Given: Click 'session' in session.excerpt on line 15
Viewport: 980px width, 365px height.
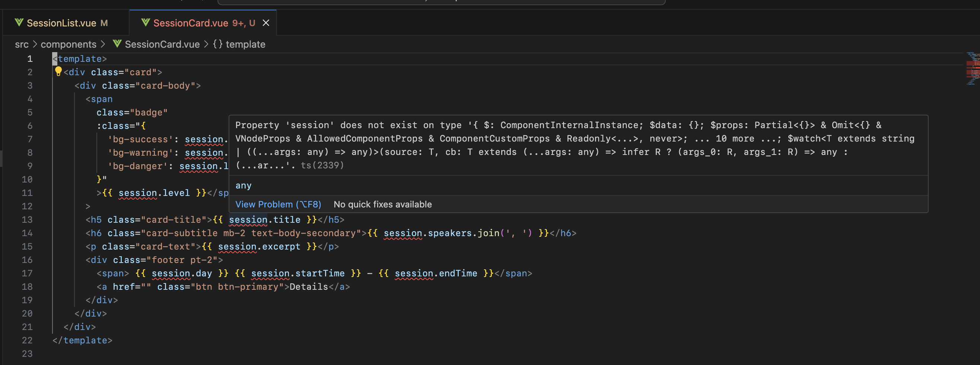Looking at the screenshot, I should [x=237, y=247].
